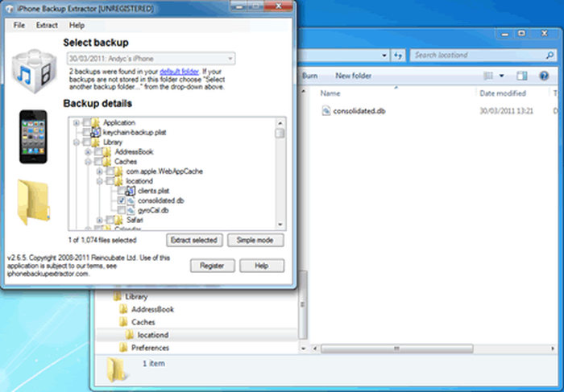
Task: Click the Caches folder icon in backup tree
Action: tap(107, 162)
